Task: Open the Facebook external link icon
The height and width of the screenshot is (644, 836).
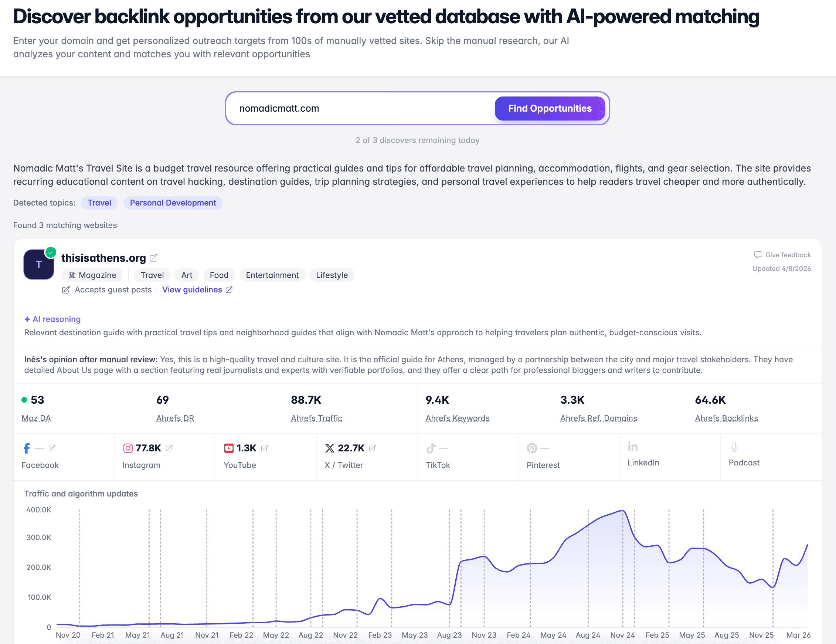Action: pos(52,448)
